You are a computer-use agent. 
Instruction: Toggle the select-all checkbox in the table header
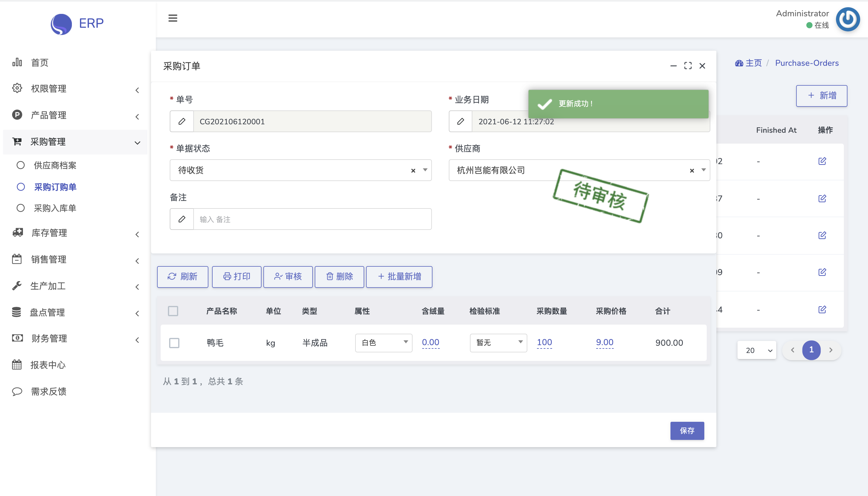coord(173,311)
